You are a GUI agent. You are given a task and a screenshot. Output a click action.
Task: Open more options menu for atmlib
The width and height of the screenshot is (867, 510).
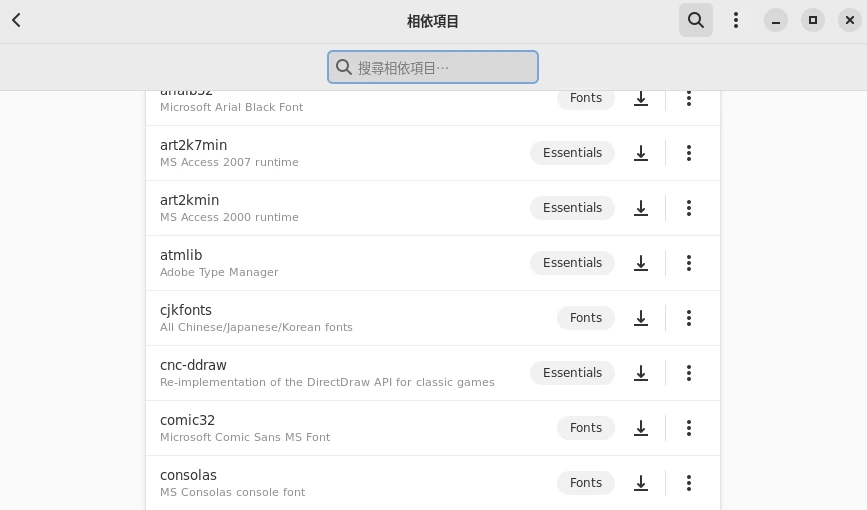[689, 263]
